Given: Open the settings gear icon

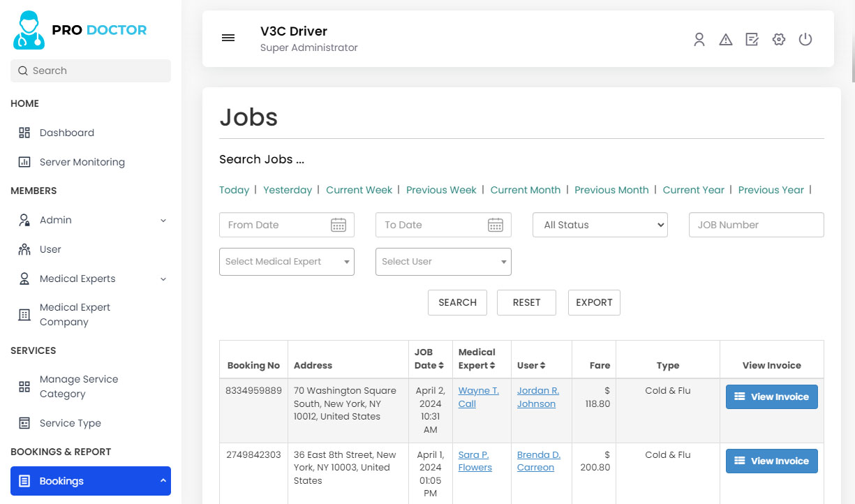Looking at the screenshot, I should tap(778, 39).
